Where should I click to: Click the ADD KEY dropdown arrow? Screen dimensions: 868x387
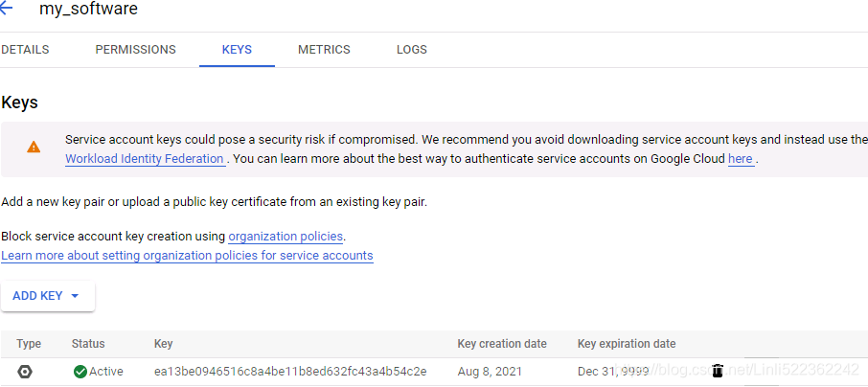[x=76, y=296]
